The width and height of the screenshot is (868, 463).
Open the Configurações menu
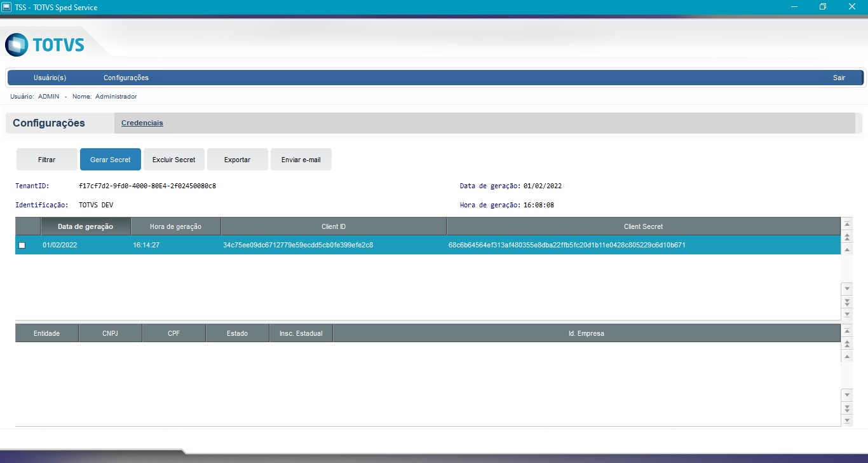coord(126,78)
